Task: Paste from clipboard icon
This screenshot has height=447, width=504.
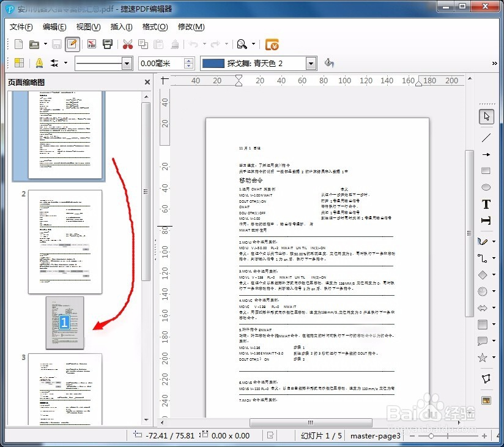Action: tap(158, 44)
